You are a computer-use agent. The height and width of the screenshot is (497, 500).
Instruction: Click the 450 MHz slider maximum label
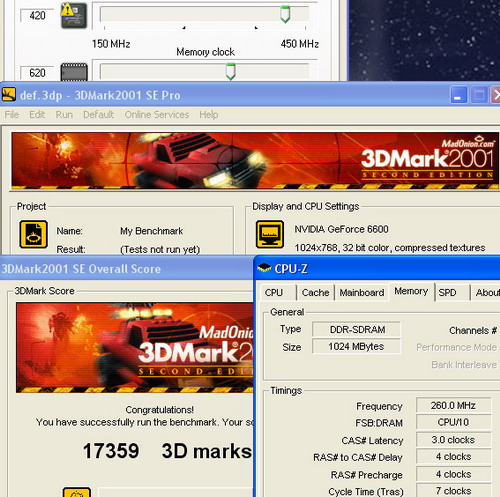pyautogui.click(x=300, y=44)
